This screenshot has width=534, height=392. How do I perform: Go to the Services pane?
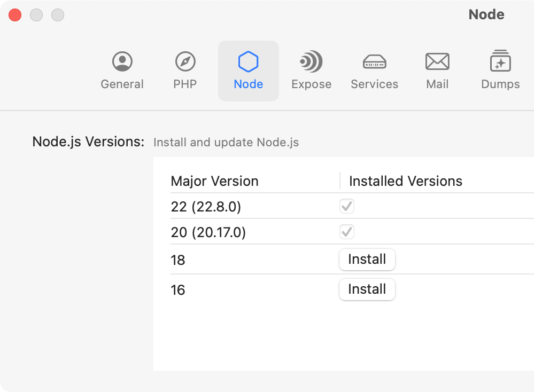(x=374, y=70)
